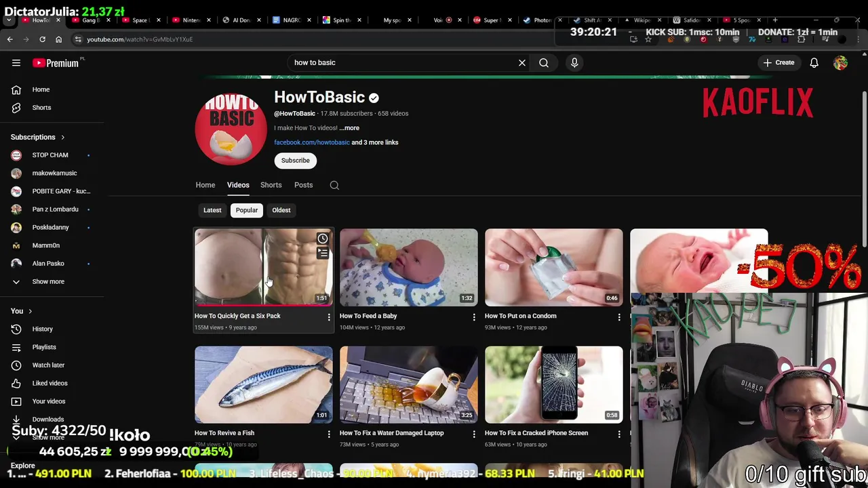Add Six Pack video to queue

point(323,253)
